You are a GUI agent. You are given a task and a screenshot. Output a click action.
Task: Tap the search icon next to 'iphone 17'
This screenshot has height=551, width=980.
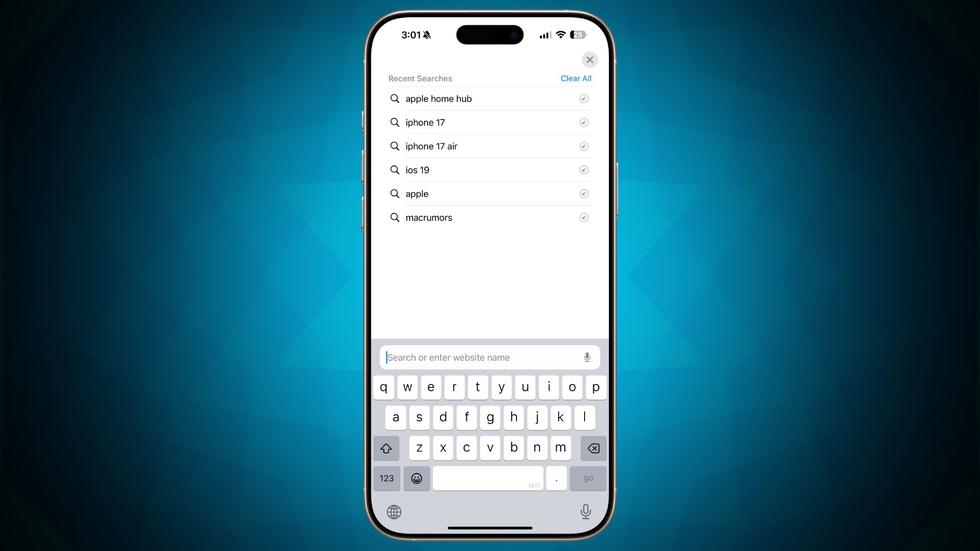click(x=394, y=122)
